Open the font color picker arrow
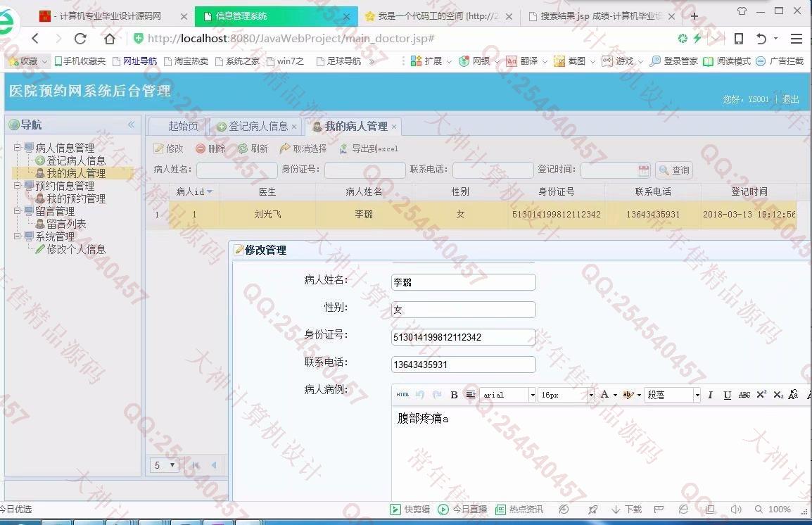 tap(616, 395)
